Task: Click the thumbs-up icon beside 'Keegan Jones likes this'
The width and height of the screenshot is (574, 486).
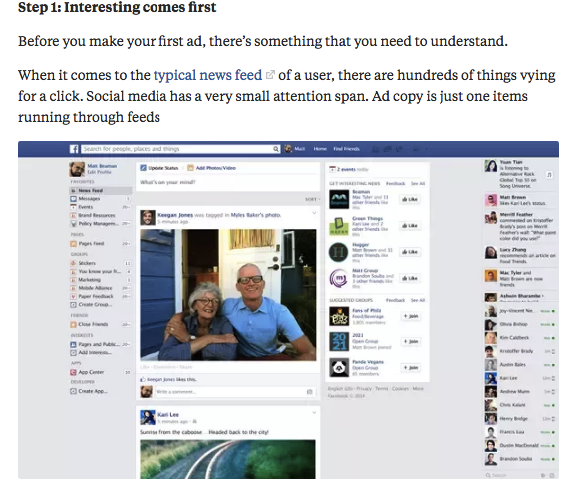Action: pyautogui.click(x=143, y=380)
